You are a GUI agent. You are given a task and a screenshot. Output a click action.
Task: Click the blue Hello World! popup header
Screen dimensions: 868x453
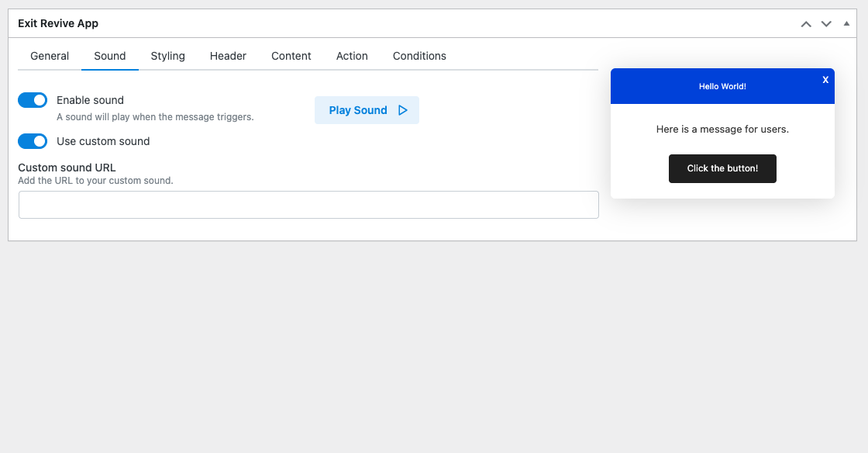pos(722,86)
